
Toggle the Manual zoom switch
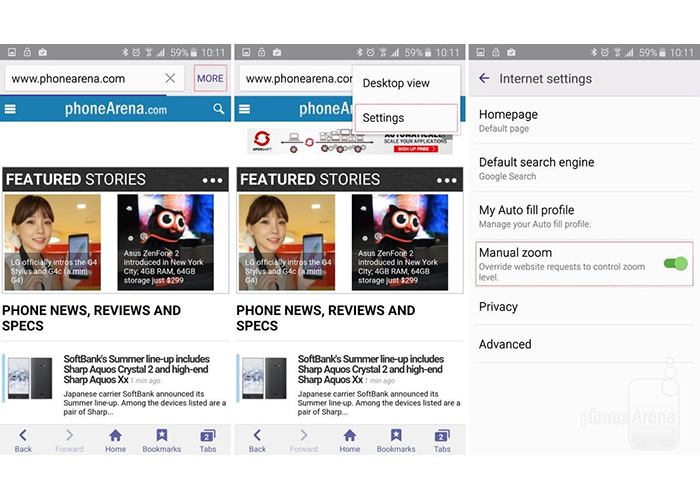coord(675,263)
